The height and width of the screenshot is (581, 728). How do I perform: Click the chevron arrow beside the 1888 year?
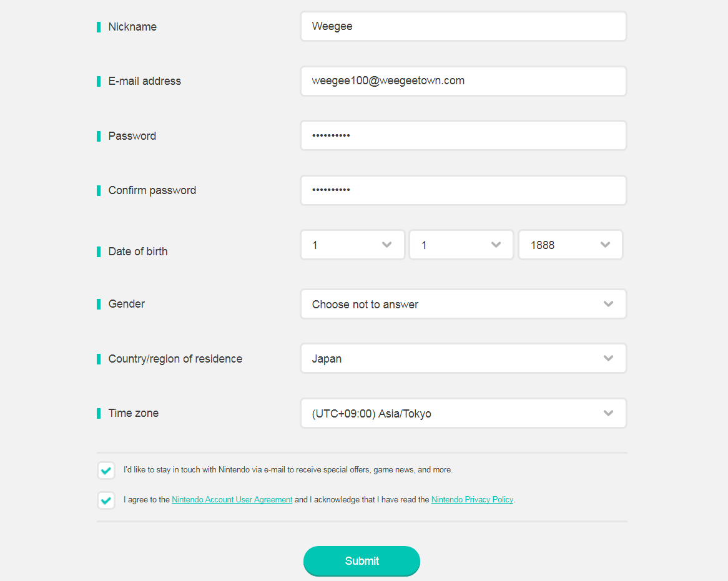[605, 245]
